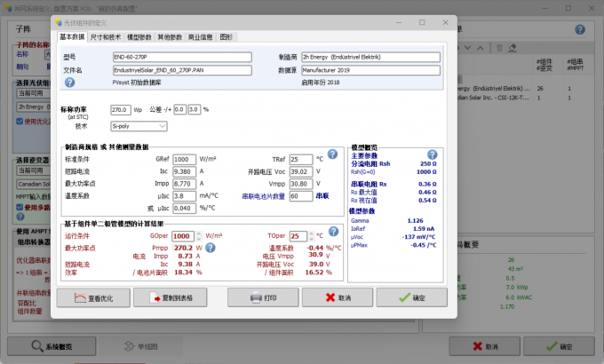Click µIsc 3.8 mA/°C field
This screenshot has width=604, height=364.
[x=184, y=196]
